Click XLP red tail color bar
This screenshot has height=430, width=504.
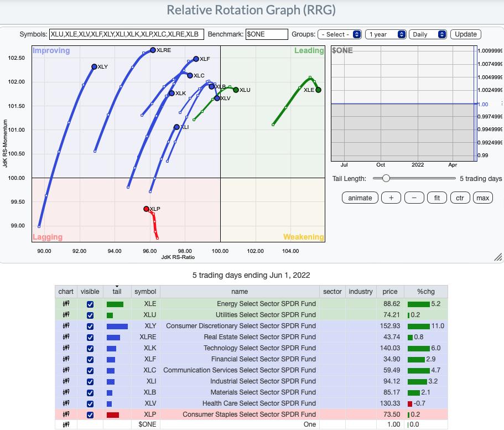pos(113,415)
